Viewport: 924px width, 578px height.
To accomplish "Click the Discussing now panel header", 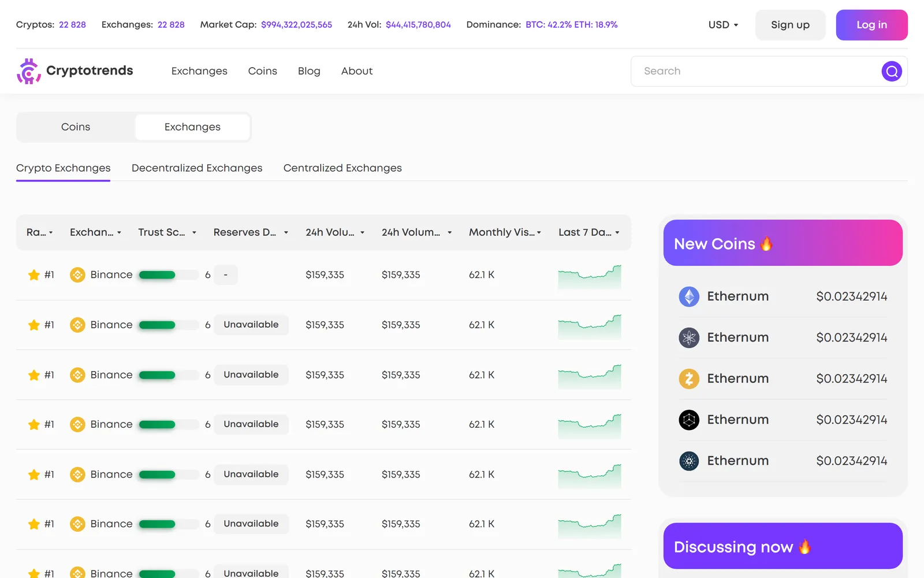I will pos(783,546).
